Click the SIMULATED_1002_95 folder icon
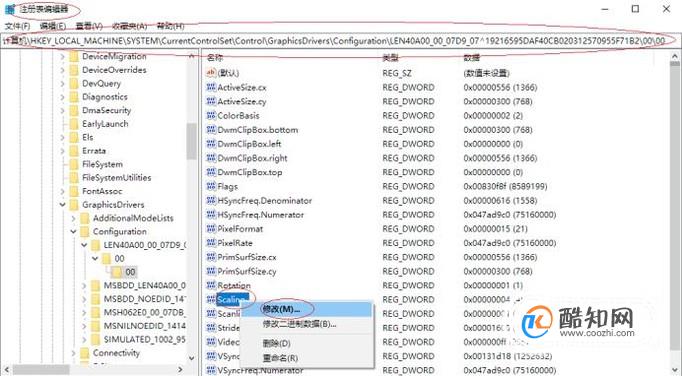 click(x=96, y=339)
